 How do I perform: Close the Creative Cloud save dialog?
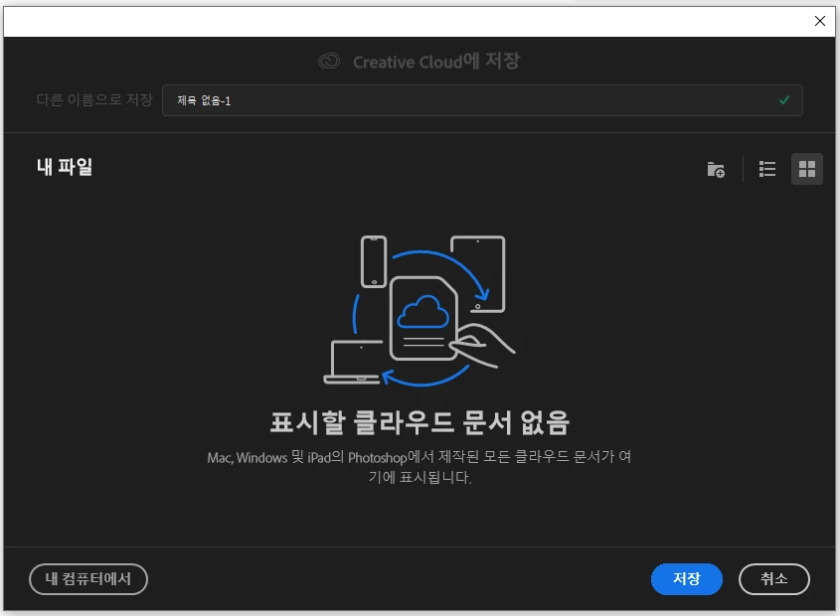tap(820, 21)
